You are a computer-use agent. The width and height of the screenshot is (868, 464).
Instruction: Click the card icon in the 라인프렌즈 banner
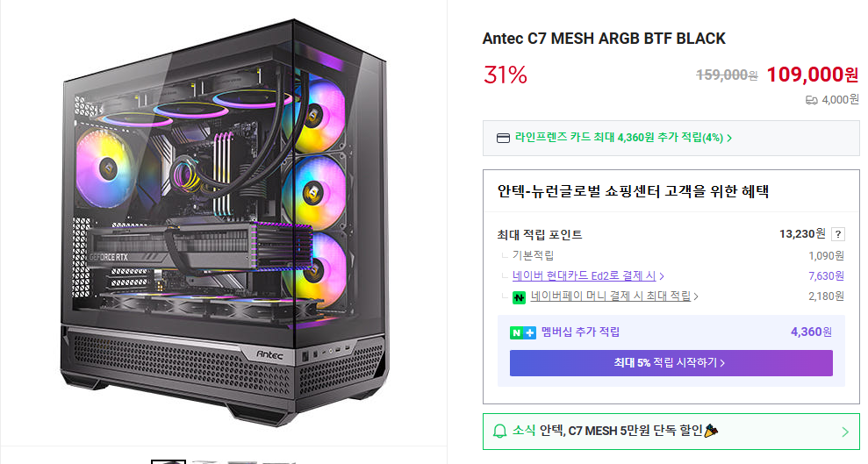pyautogui.click(x=503, y=138)
